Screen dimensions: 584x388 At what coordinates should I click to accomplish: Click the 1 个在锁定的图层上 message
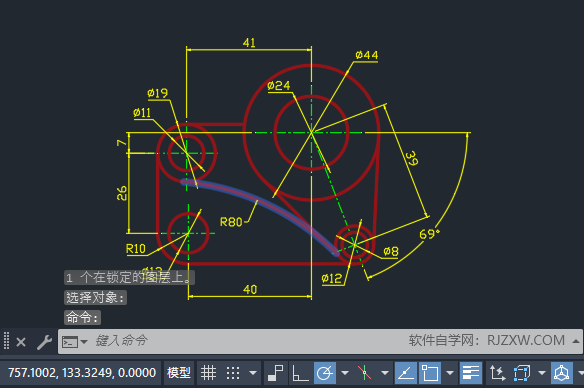pyautogui.click(x=129, y=277)
